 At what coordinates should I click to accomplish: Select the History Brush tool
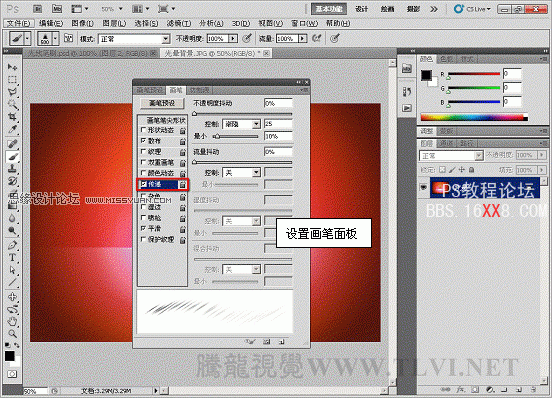(12, 181)
